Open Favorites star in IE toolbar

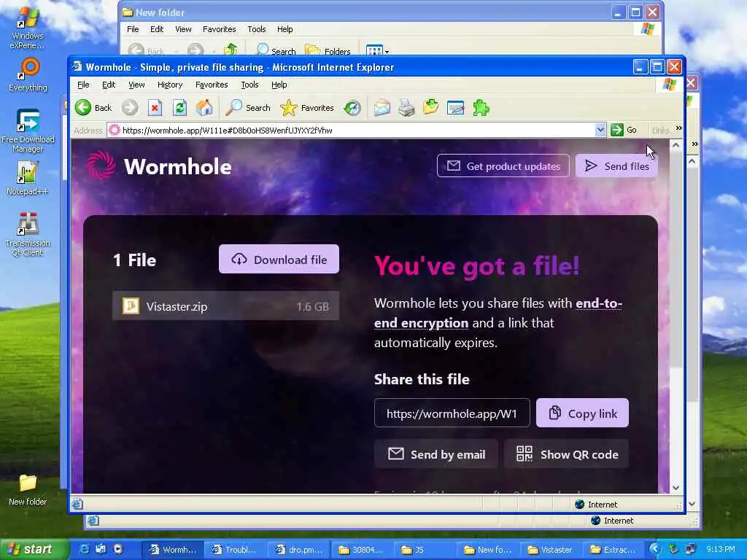[307, 108]
